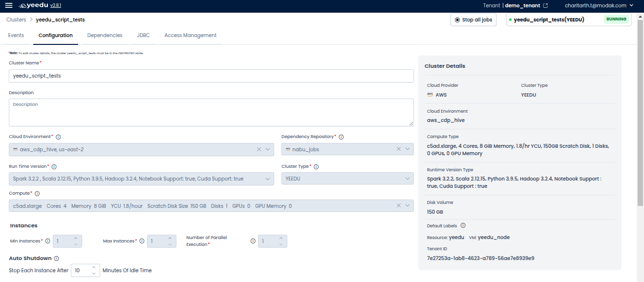The image size is (644, 282).
Task: Clear the Cloud Environment selection
Action: (259, 149)
